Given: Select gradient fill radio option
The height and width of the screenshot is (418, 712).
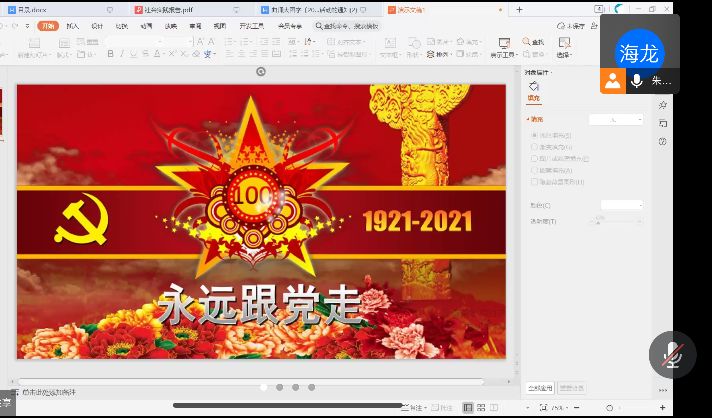Looking at the screenshot, I should (x=534, y=147).
